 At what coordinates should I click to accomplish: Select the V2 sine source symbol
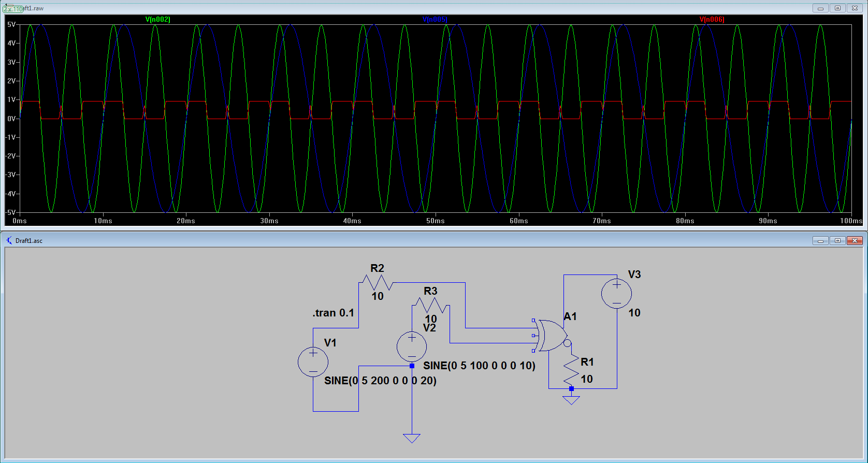coord(411,346)
